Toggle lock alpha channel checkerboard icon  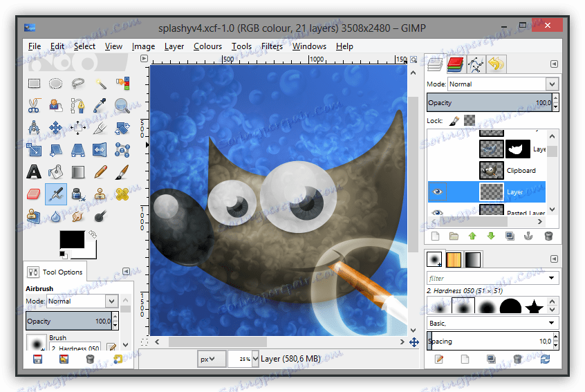470,120
